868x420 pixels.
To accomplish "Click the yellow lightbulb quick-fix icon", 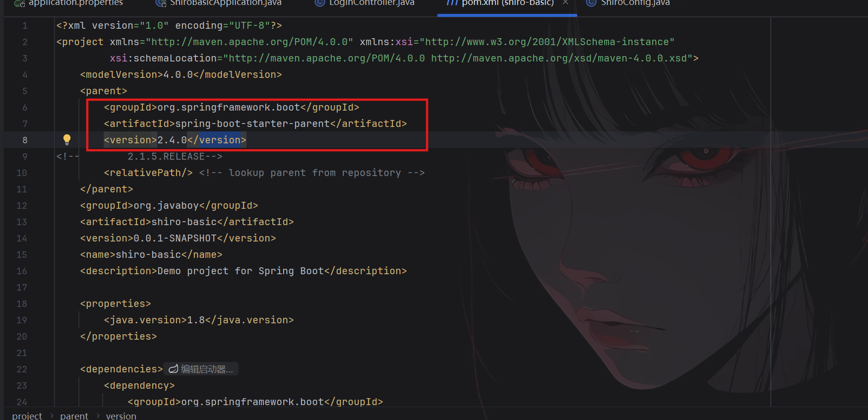I will 67,139.
